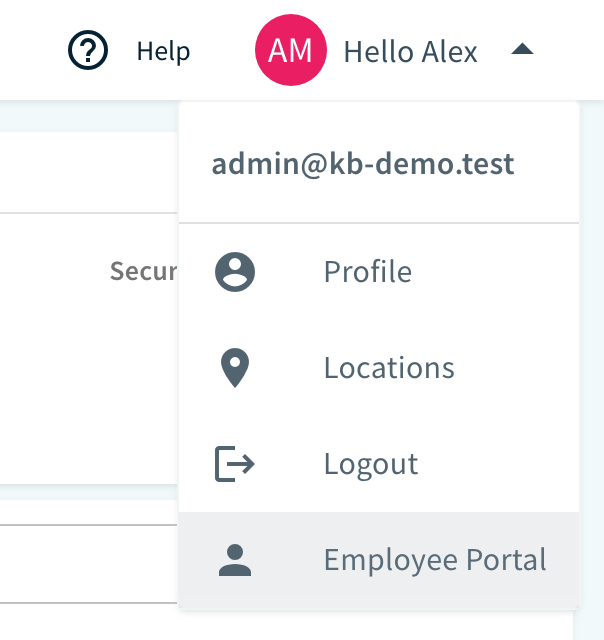Image resolution: width=604 pixels, height=640 pixels.
Task: Click the Profile person icon
Action: pyautogui.click(x=235, y=272)
